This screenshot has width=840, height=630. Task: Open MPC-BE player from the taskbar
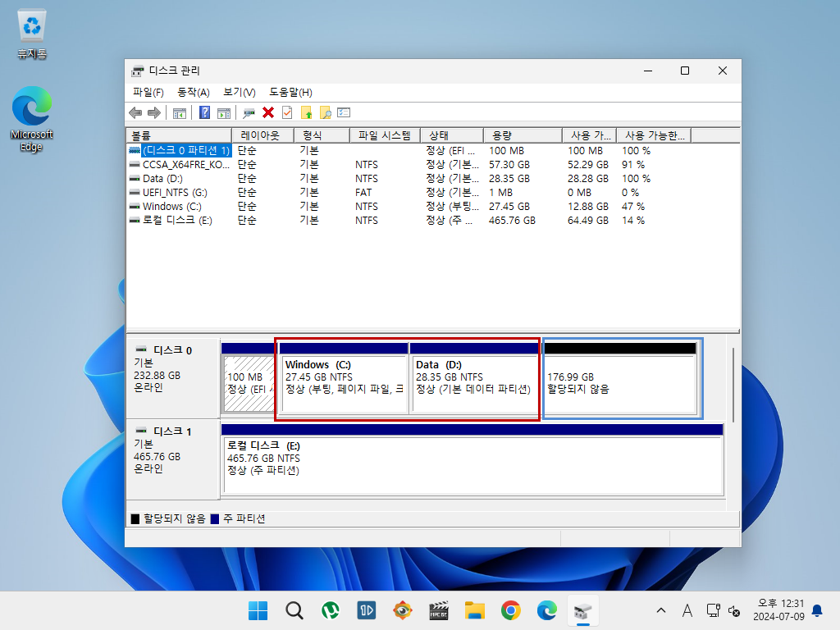pos(439,610)
